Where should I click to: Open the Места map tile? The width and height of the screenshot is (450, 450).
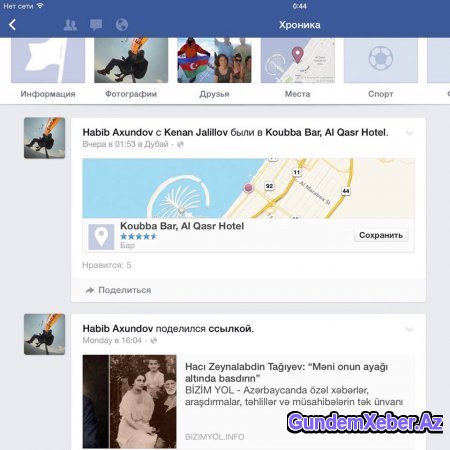click(x=298, y=60)
